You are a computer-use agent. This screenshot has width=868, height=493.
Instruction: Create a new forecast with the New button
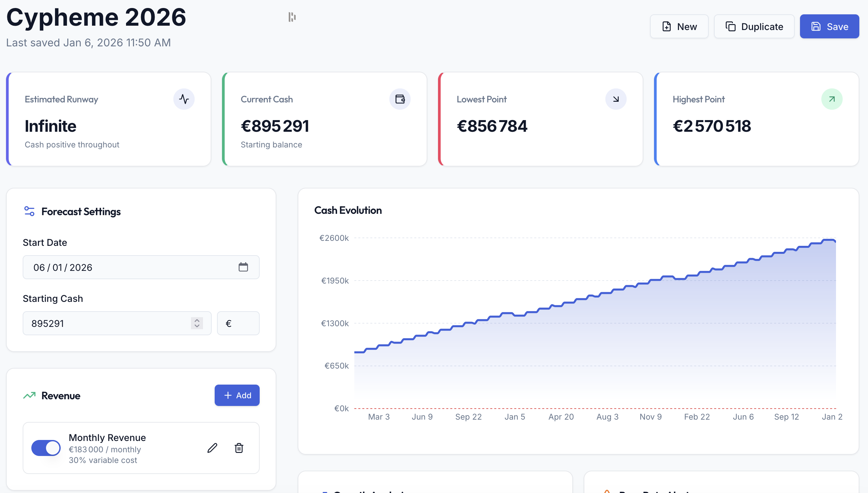679,26
